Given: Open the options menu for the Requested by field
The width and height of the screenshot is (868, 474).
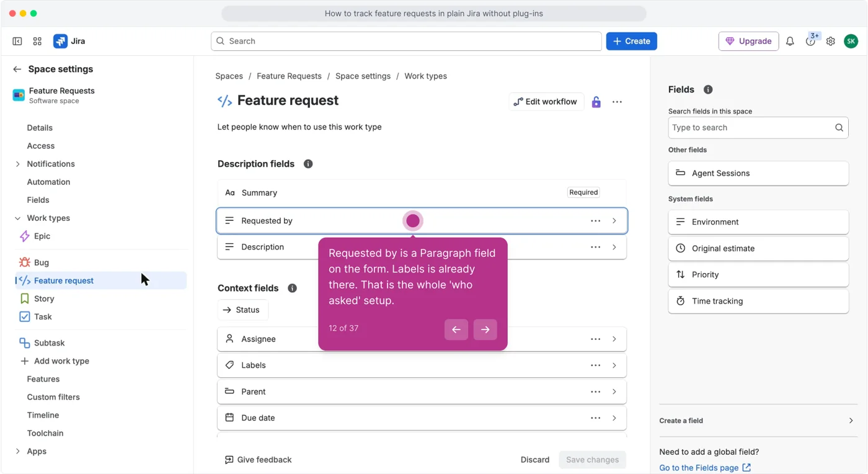Looking at the screenshot, I should [x=595, y=221].
